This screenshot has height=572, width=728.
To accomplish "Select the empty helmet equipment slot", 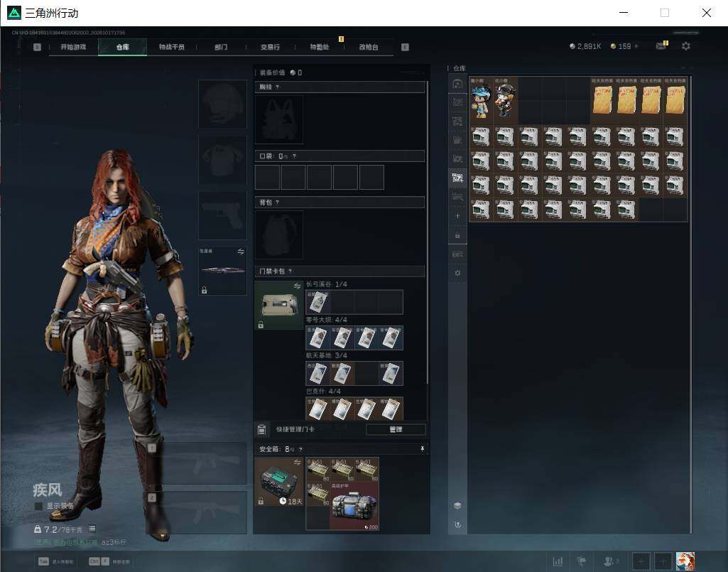I will click(x=222, y=104).
